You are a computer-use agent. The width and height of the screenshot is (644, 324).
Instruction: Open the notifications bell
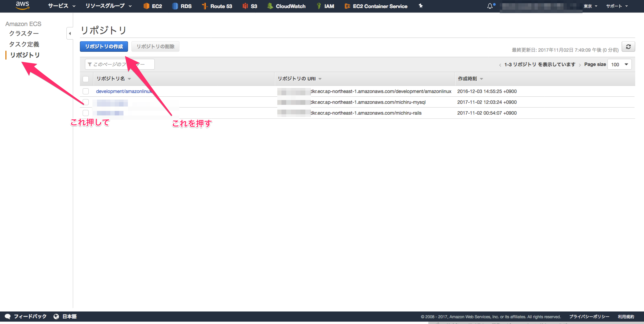[x=490, y=6]
